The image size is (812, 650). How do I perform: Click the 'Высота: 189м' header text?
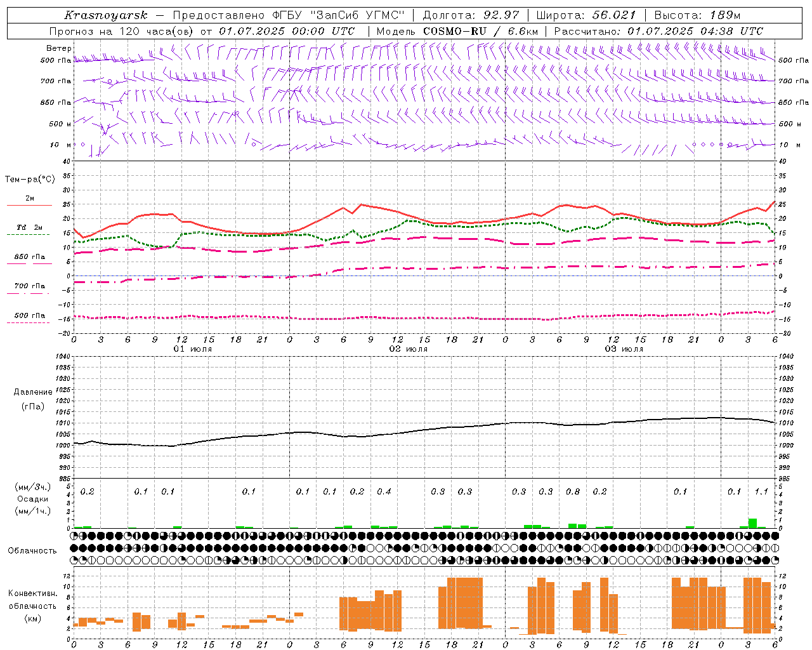[697, 15]
